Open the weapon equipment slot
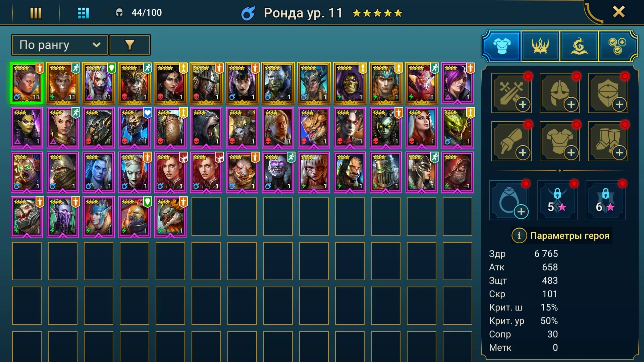 tap(511, 93)
